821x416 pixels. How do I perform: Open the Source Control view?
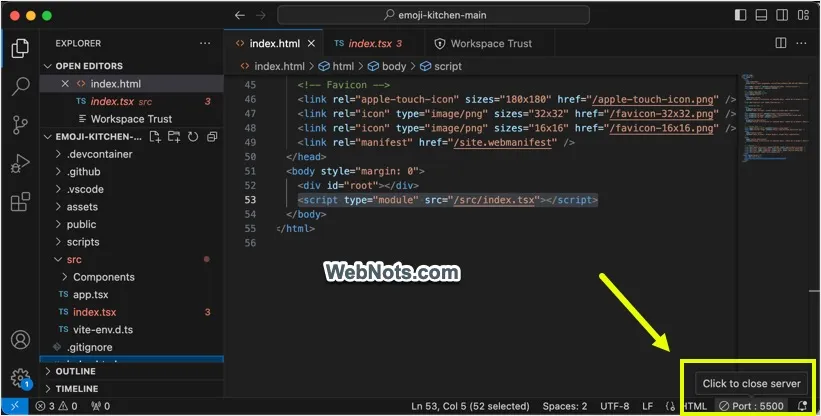tap(20, 125)
